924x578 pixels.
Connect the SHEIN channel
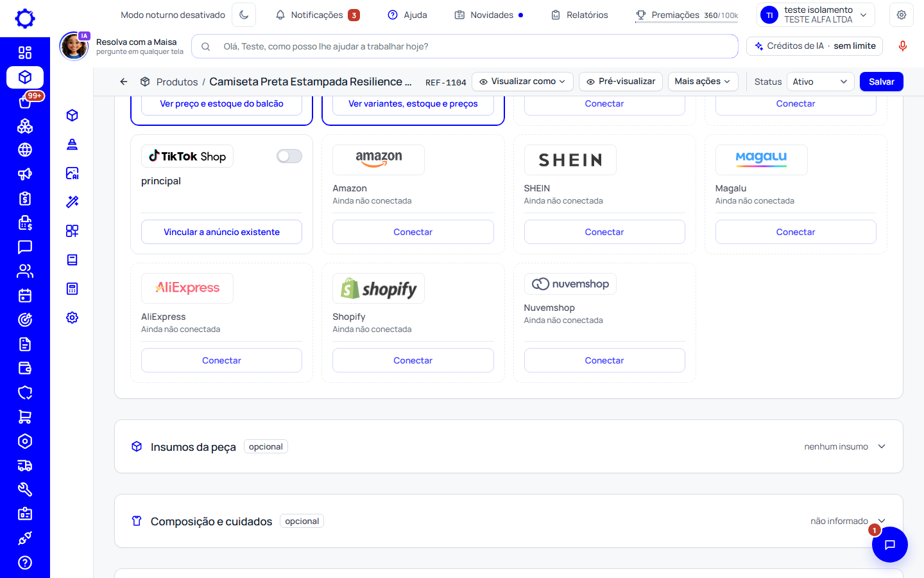[604, 232]
